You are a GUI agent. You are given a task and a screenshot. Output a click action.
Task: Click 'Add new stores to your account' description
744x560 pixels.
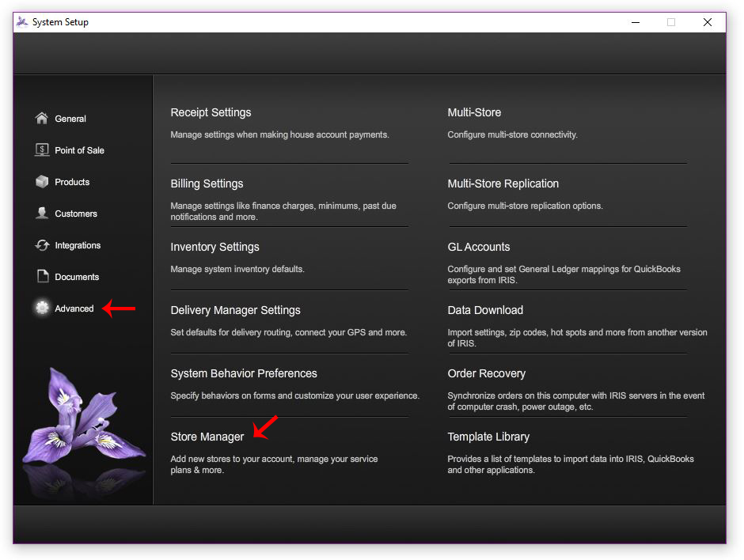tap(275, 465)
